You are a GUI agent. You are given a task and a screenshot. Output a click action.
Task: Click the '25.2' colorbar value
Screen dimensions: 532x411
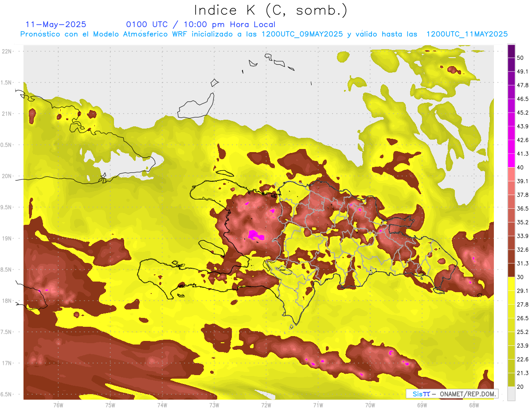point(522,332)
